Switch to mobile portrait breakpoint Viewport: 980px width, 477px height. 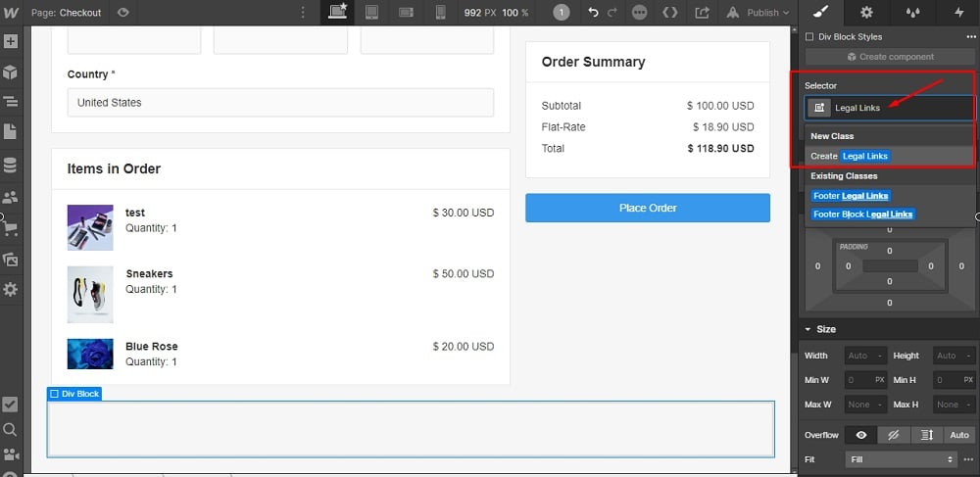pos(441,12)
